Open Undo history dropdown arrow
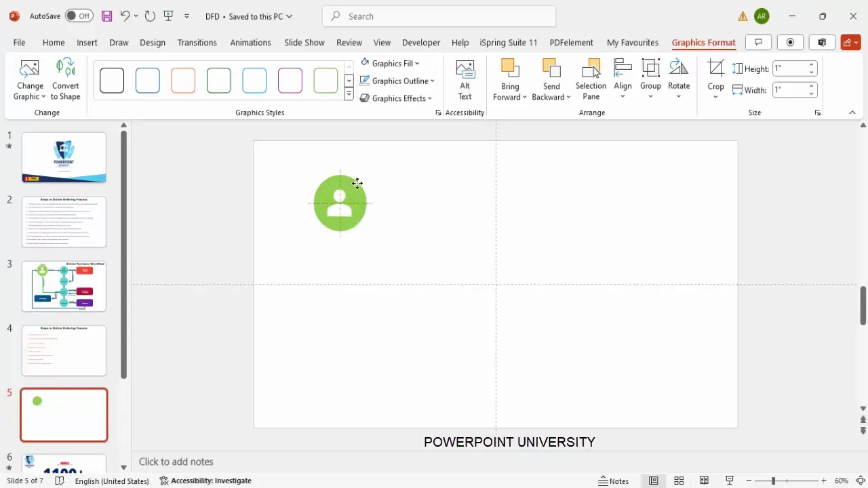This screenshot has height=488, width=868. pyautogui.click(x=136, y=16)
